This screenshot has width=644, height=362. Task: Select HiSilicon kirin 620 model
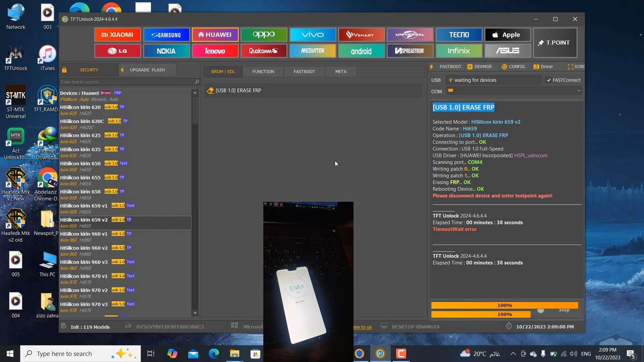(125, 110)
